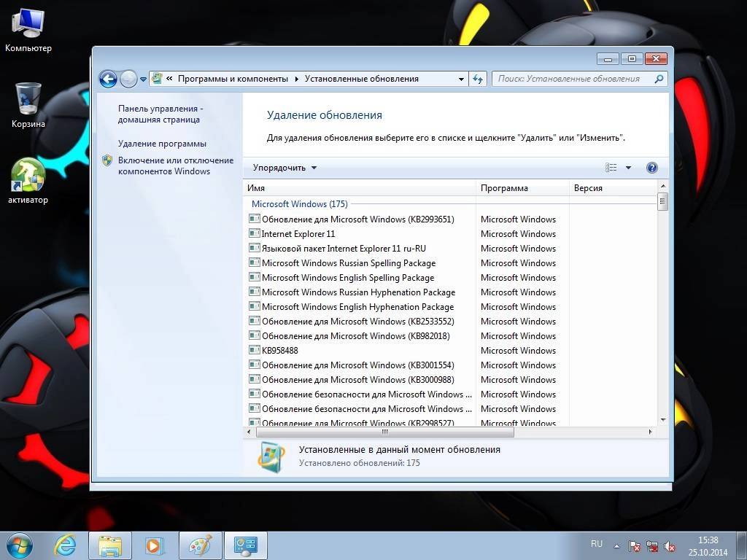The width and height of the screenshot is (747, 560).
Task: Open the Компьютер desktop icon
Action: 28,29
